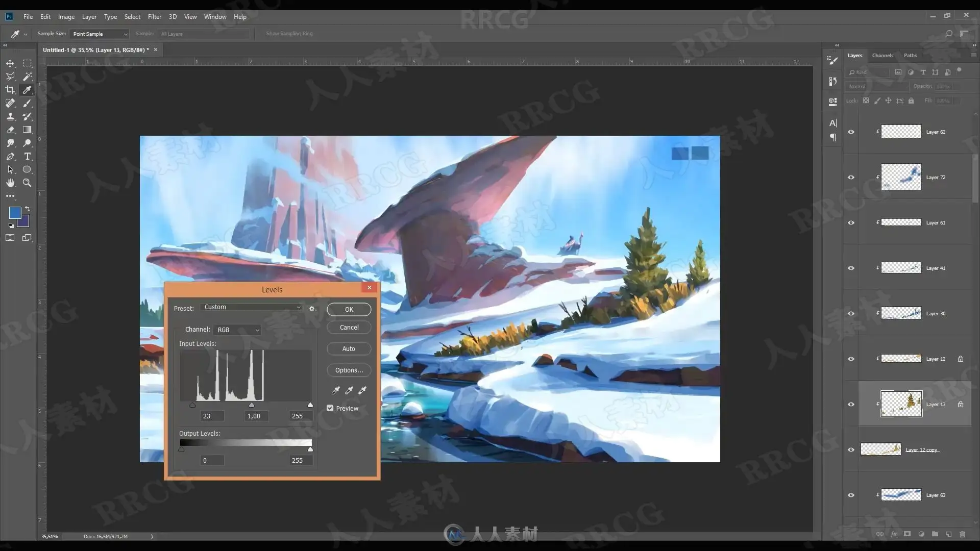The height and width of the screenshot is (551, 980).
Task: Click the output white slider handle
Action: [x=310, y=449]
